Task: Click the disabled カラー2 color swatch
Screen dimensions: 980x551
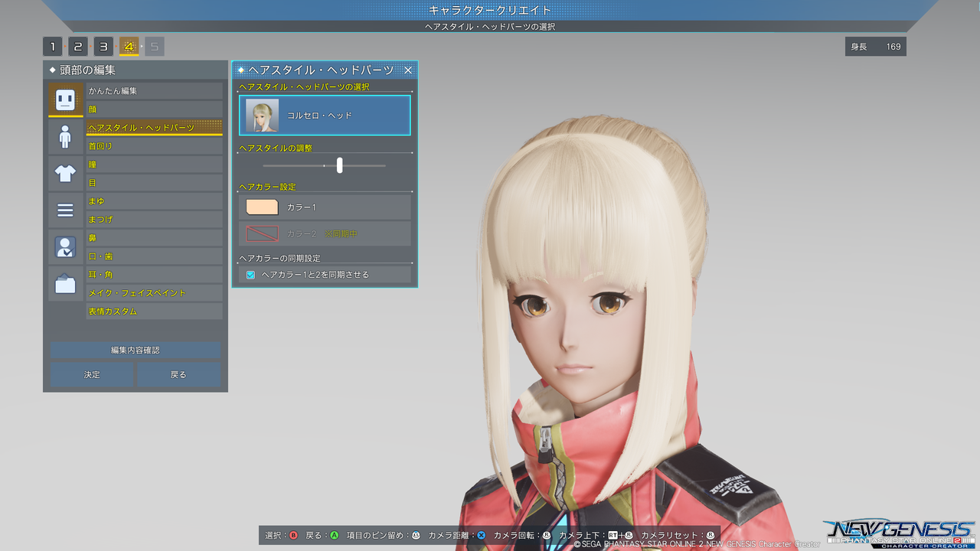Action: [262, 233]
